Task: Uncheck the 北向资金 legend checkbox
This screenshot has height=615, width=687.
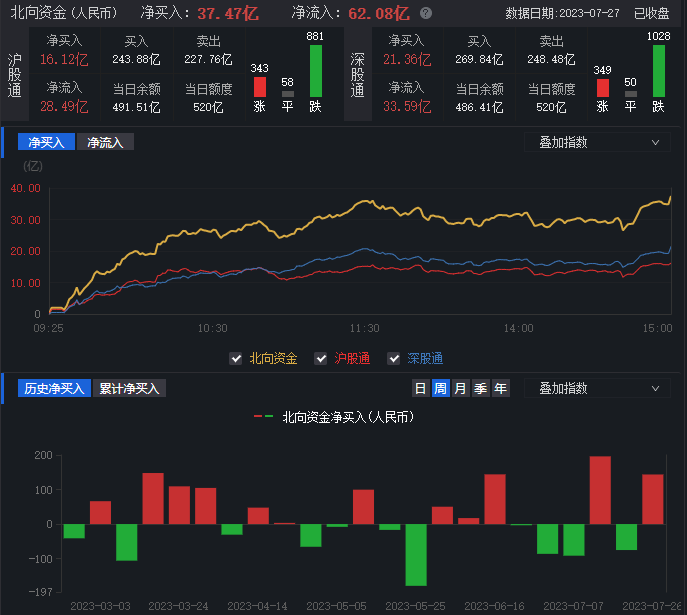Action: (236, 358)
